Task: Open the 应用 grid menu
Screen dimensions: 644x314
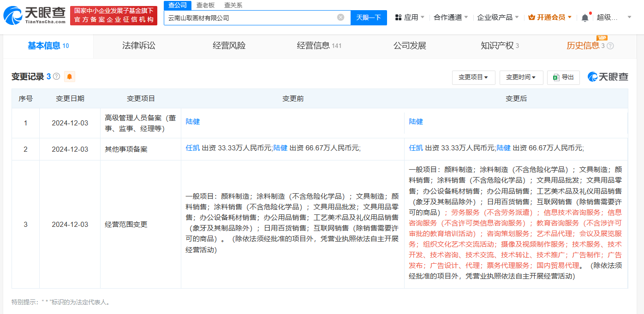Action: point(410,18)
